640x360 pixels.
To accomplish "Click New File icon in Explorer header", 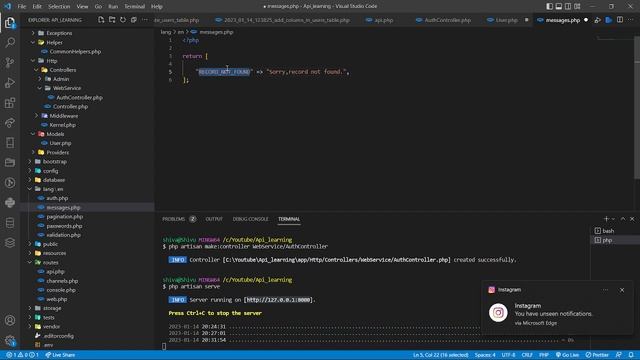I will (101, 20).
